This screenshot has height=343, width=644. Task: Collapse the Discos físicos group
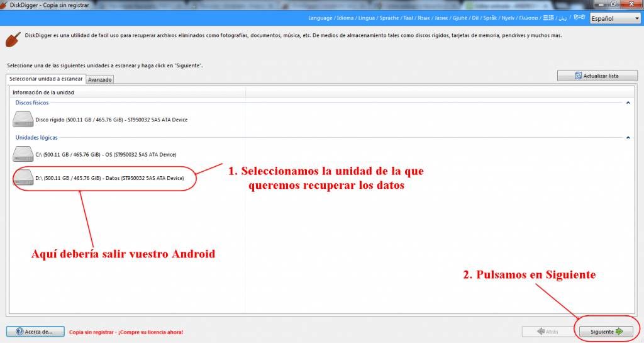[x=628, y=103]
